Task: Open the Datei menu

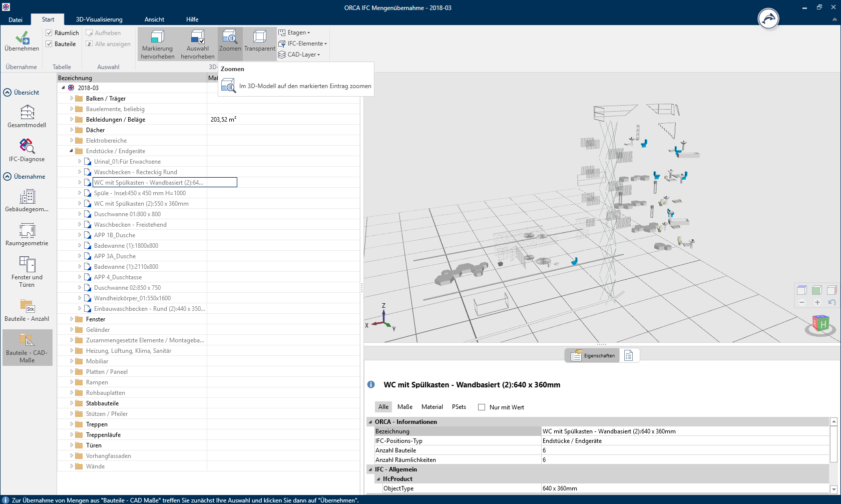Action: click(x=16, y=20)
